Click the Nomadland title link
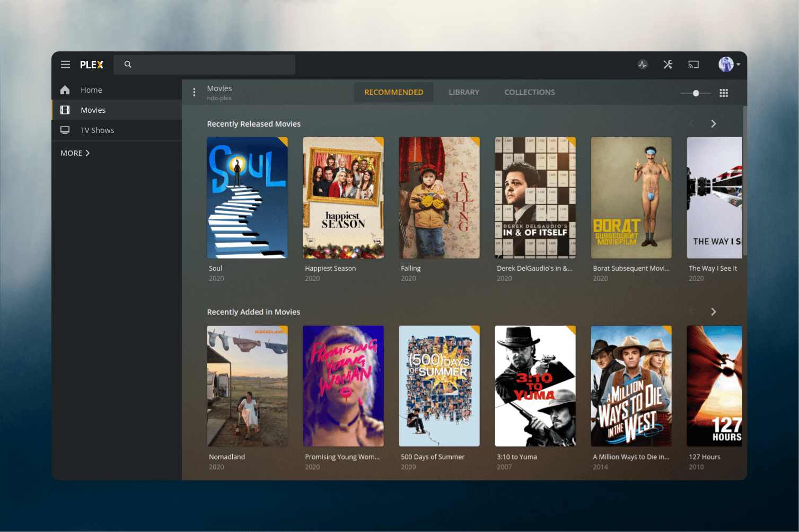The height and width of the screenshot is (532, 799). [226, 456]
